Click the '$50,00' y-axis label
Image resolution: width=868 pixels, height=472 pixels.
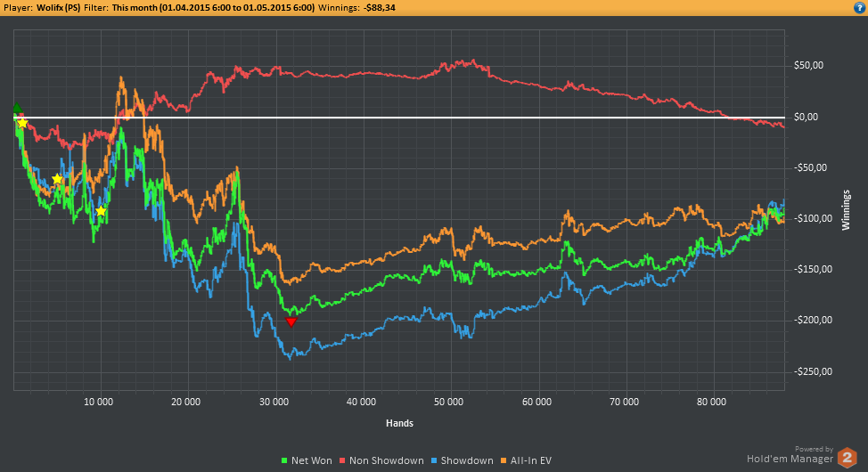click(x=809, y=65)
